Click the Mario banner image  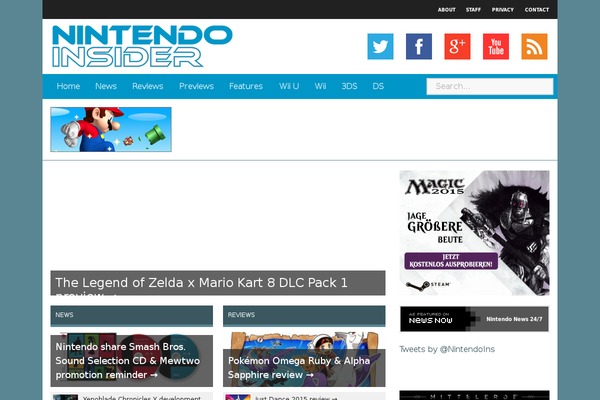pyautogui.click(x=111, y=129)
